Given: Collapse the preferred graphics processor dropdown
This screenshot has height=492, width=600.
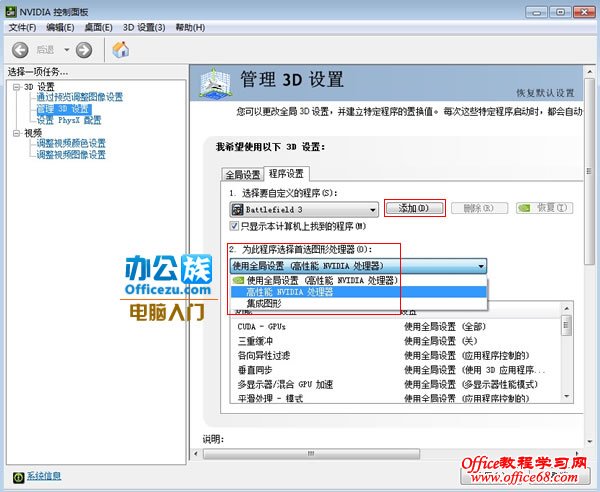Looking at the screenshot, I should [x=481, y=266].
